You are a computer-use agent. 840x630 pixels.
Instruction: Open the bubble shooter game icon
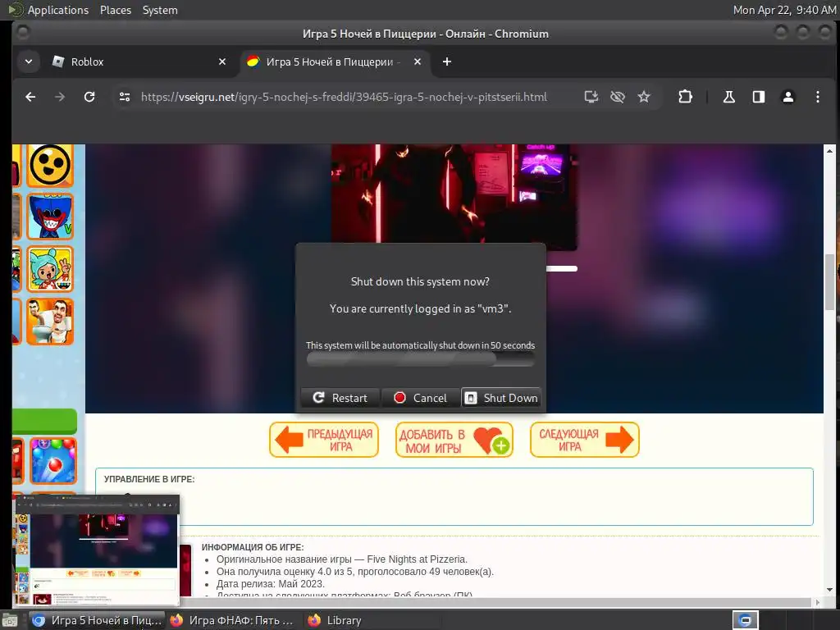(53, 461)
